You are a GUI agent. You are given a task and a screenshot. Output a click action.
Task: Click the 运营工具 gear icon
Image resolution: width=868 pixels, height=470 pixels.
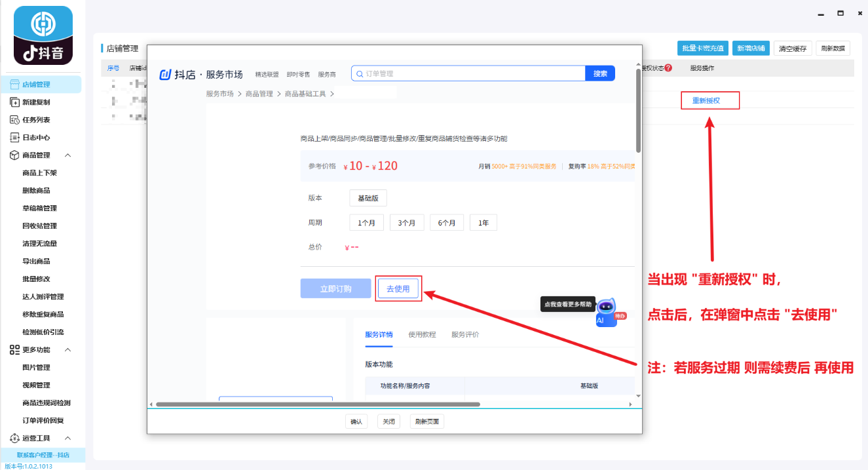pos(15,439)
